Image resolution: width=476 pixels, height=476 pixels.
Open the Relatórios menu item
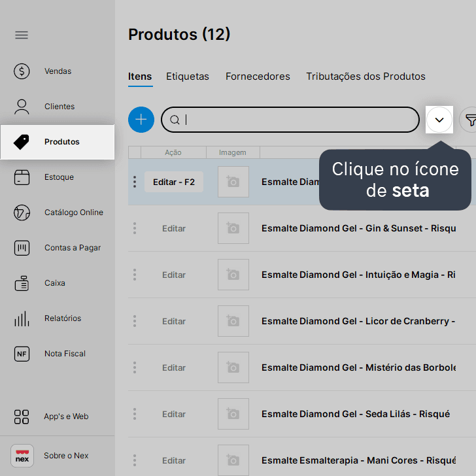point(58,318)
